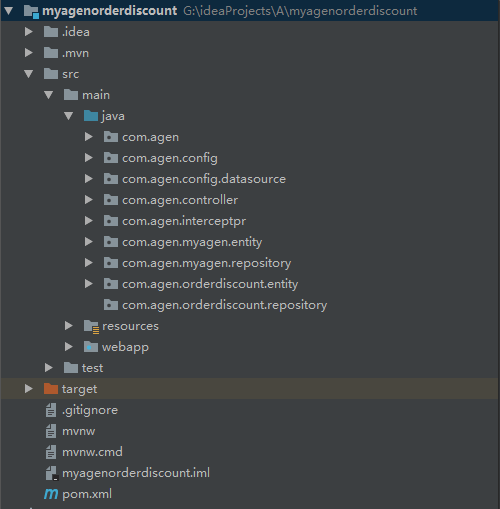Select the myagenorderdiscount.iml file name
Viewport: 500px width, 509px height.
pyautogui.click(x=136, y=473)
